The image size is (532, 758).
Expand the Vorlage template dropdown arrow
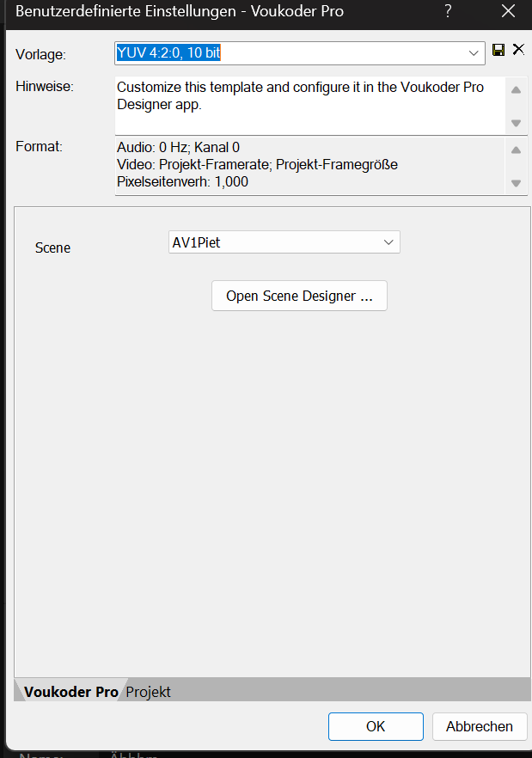[474, 53]
